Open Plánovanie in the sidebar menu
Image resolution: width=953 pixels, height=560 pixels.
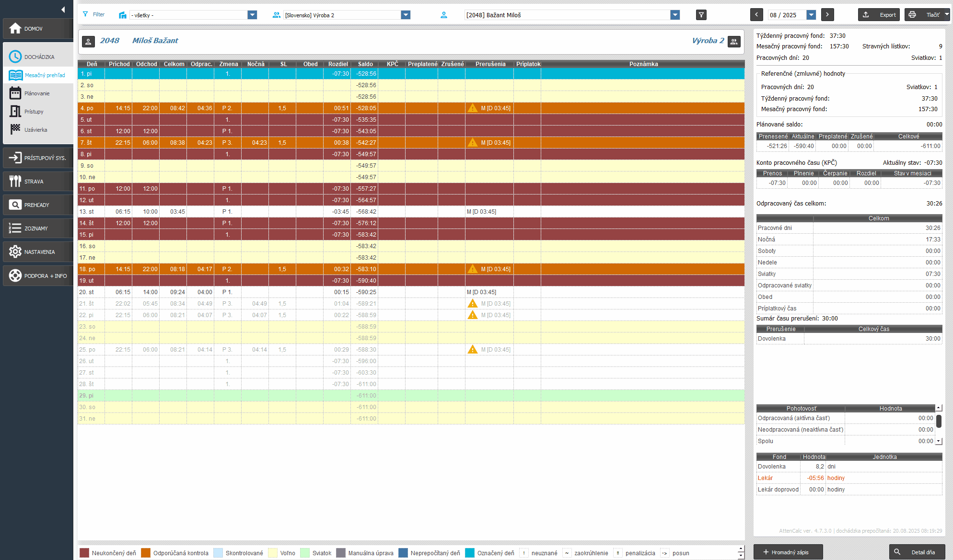(37, 93)
